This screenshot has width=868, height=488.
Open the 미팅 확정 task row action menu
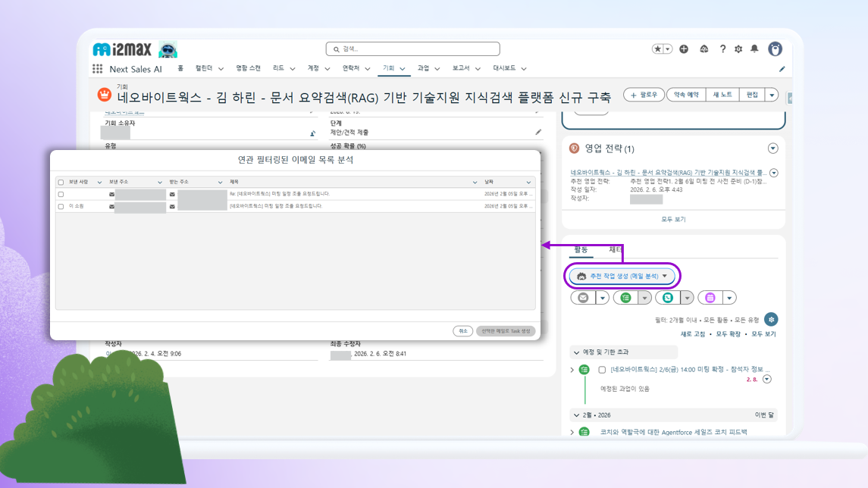coord(766,379)
